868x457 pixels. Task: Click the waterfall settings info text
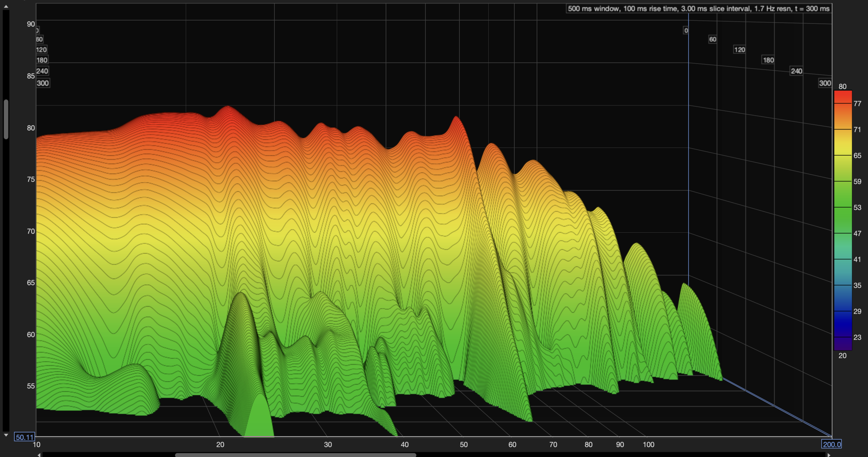pyautogui.click(x=698, y=8)
